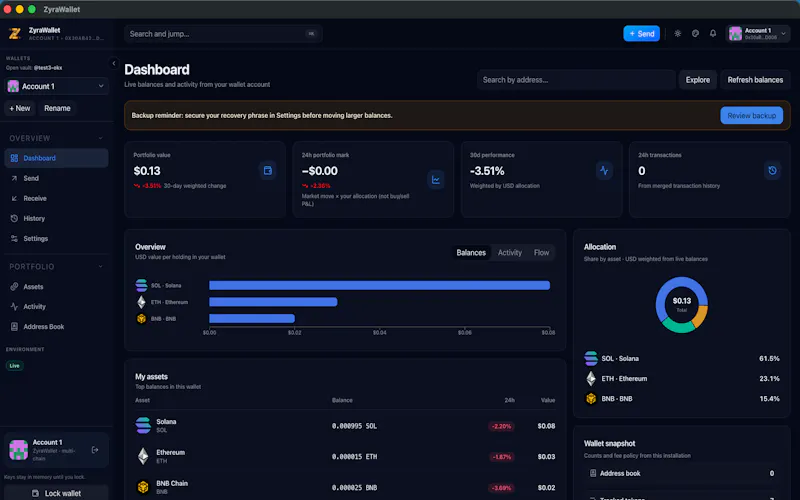Viewport: 800px width, 500px height.
Task: Click the wallet icon on Portfolio value card
Action: (x=267, y=170)
